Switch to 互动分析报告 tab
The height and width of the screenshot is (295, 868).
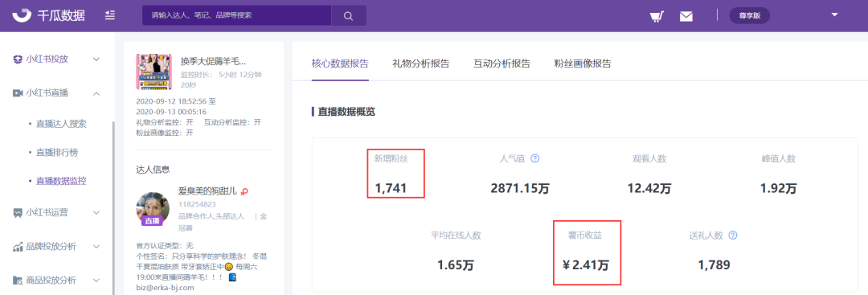(502, 63)
